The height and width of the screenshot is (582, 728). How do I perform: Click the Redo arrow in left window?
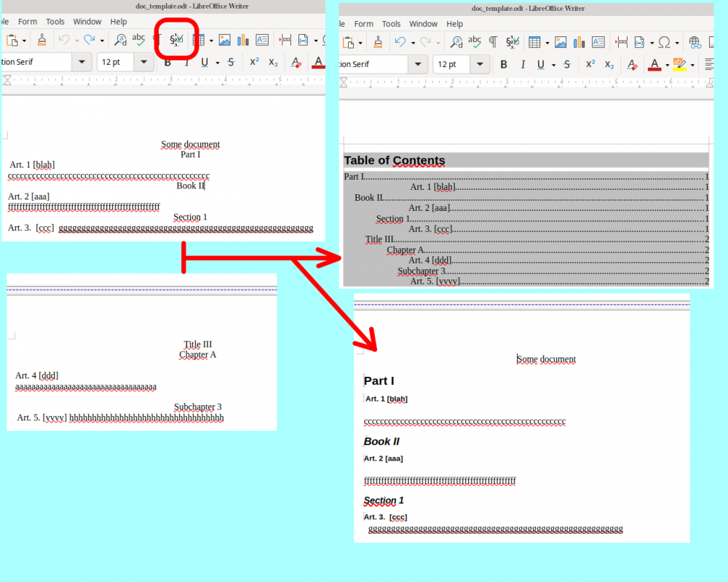(x=89, y=40)
